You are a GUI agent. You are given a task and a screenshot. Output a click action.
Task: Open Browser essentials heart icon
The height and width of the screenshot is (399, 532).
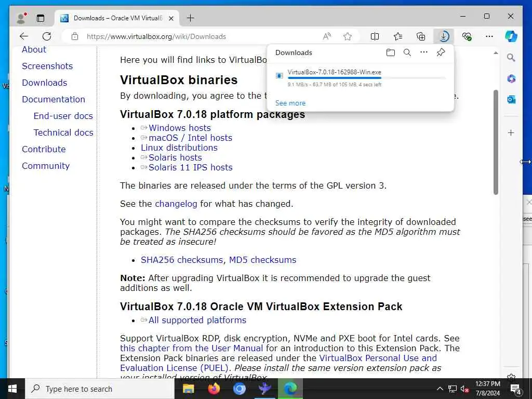[x=467, y=36]
